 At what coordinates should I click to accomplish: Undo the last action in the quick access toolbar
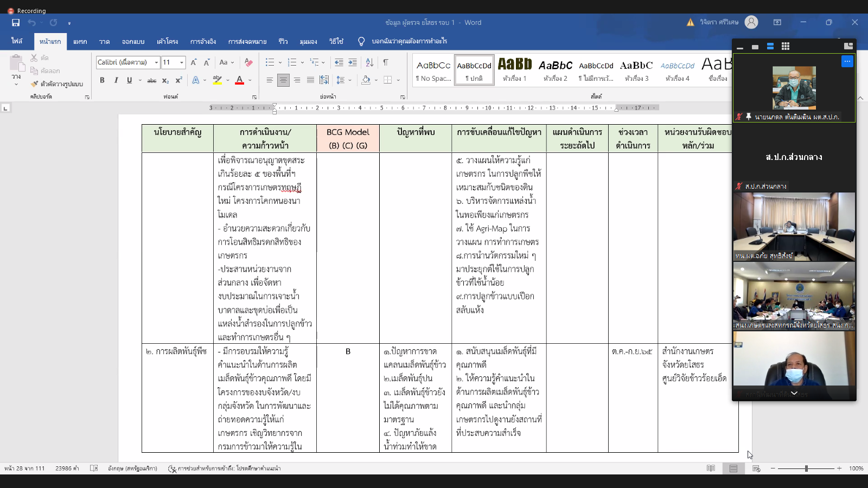[x=32, y=23]
